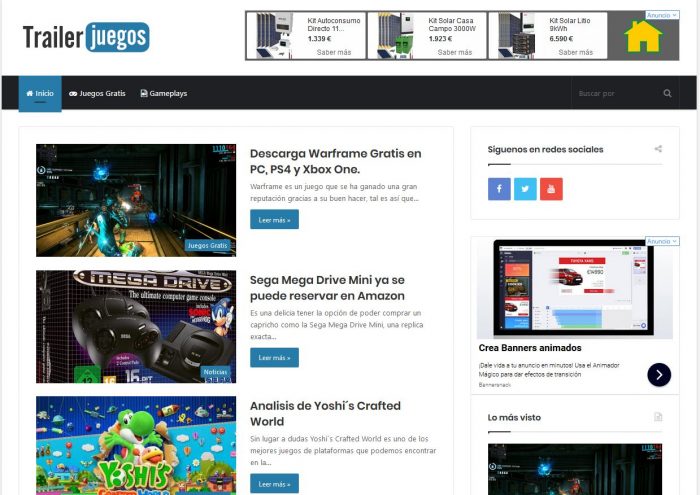
Task: Open the Juegos Gratis menu item
Action: coord(97,94)
